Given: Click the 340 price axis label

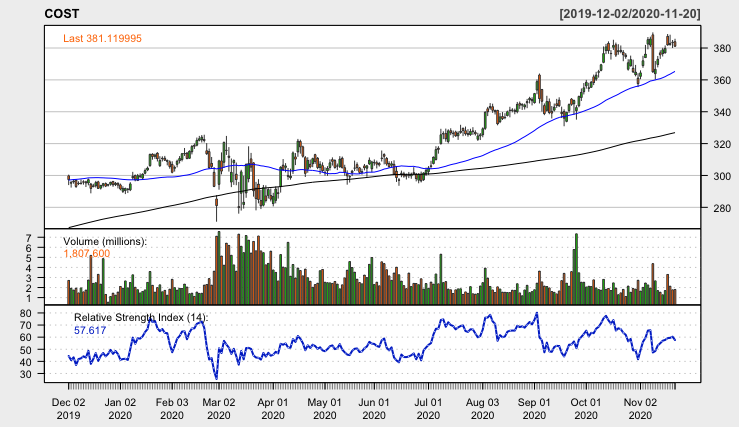Looking at the screenshot, I should click(723, 112).
